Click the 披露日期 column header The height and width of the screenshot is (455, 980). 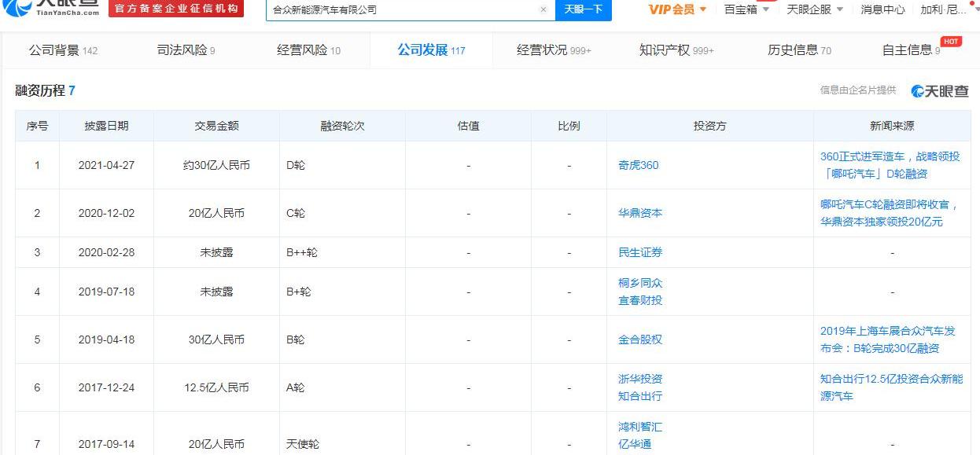coord(106,126)
